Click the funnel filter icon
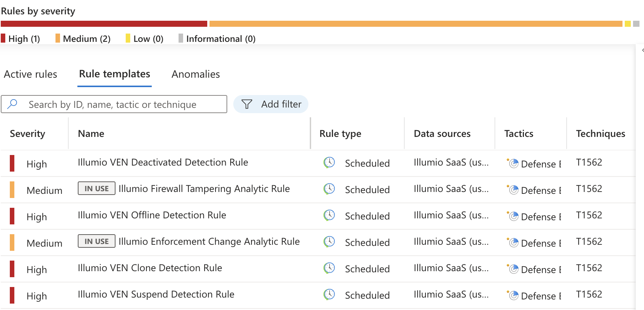This screenshot has height=310, width=644. tap(247, 104)
